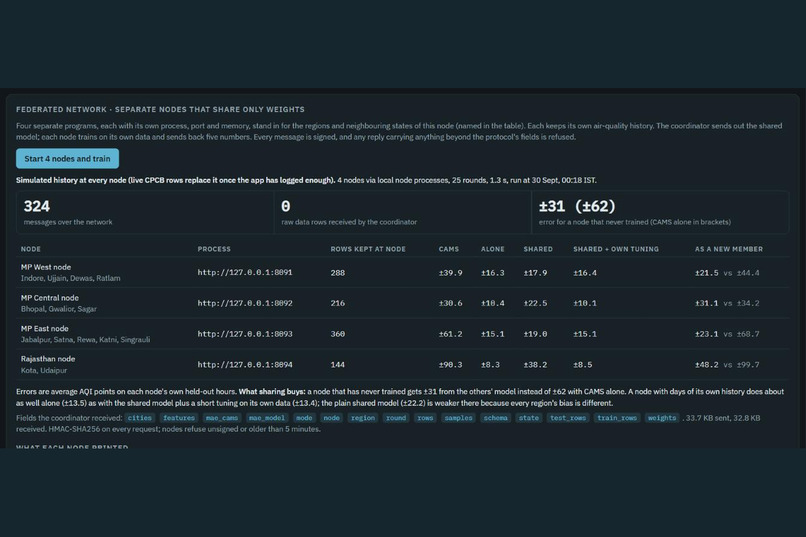Select the MP East node name
Image resolution: width=806 pixels, height=537 pixels.
tap(44, 328)
